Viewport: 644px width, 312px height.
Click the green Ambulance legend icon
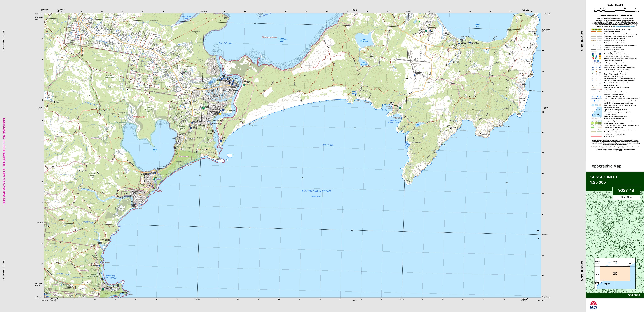click(593, 56)
